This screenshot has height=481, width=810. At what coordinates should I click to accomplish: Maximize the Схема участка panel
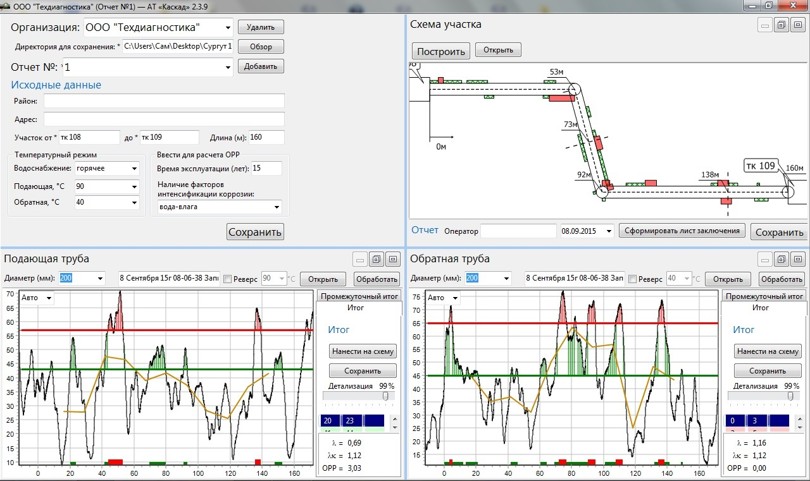(x=797, y=25)
